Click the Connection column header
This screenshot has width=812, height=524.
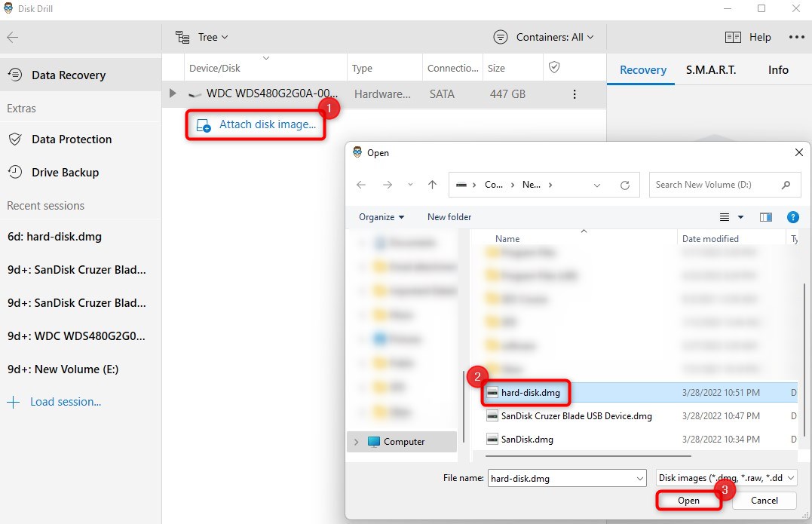[x=452, y=68]
